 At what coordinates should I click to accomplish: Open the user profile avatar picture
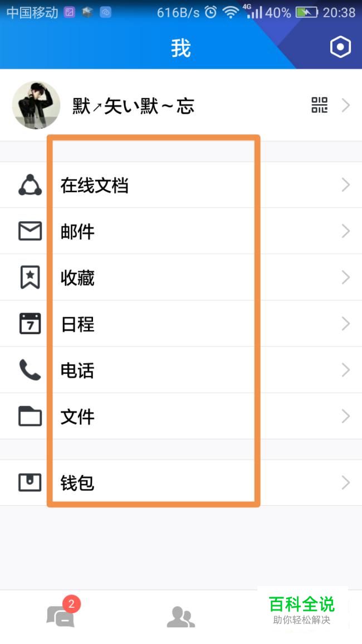pyautogui.click(x=36, y=105)
